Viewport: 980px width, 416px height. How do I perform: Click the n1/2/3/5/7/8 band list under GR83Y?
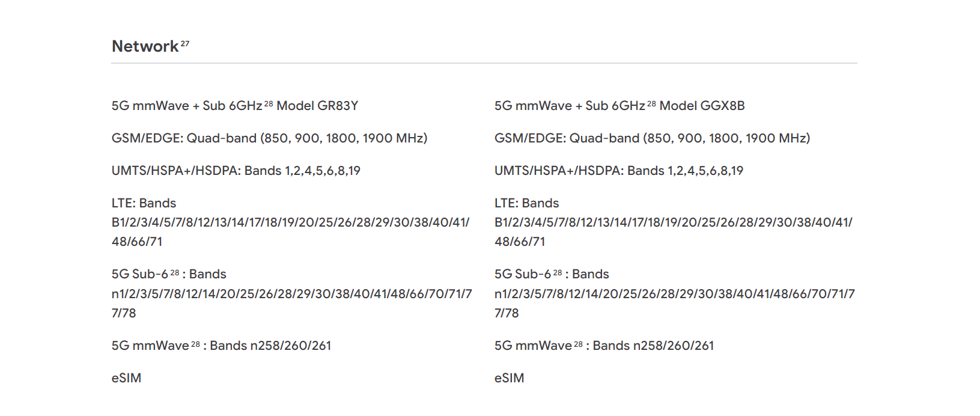[x=291, y=304]
